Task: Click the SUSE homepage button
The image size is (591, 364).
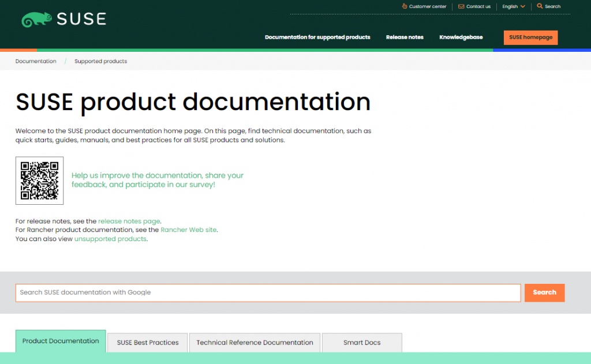Action: 530,37
